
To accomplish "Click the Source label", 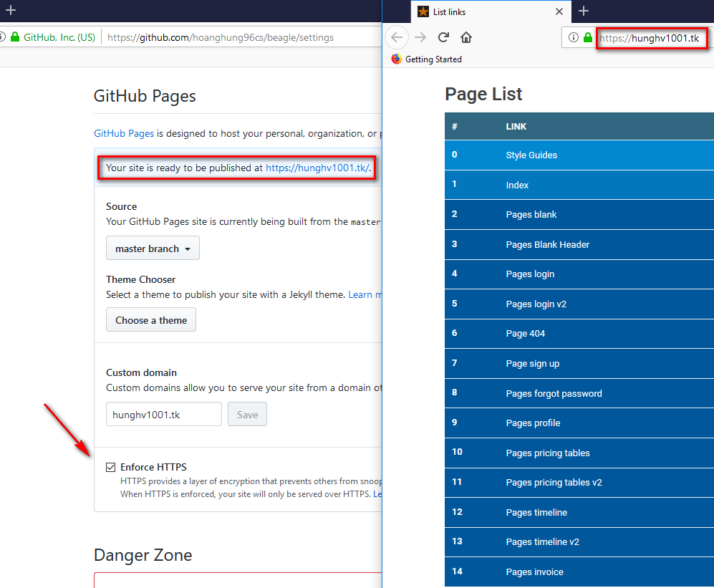I will tap(121, 206).
